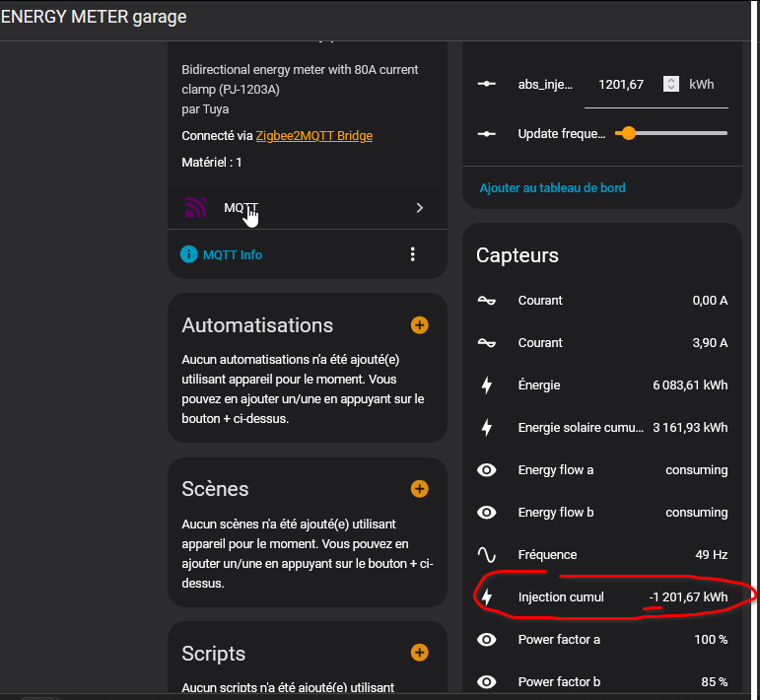Expand the MQTT integration chevron arrow
Screen dimensions: 760x700
point(420,208)
